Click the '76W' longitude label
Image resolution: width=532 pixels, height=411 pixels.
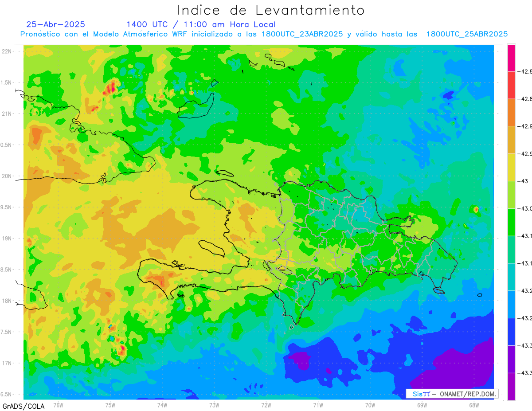point(58,405)
